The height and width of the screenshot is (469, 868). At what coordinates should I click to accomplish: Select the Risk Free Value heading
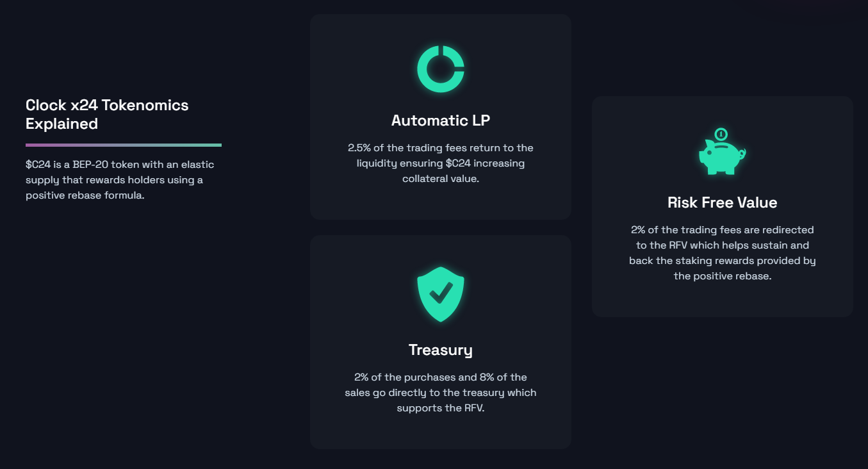point(723,202)
